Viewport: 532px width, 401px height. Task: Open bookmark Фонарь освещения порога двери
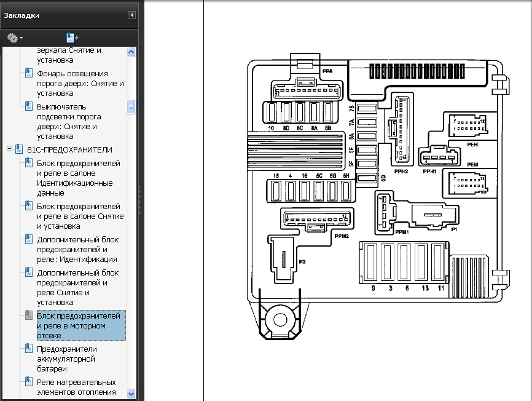(80, 84)
